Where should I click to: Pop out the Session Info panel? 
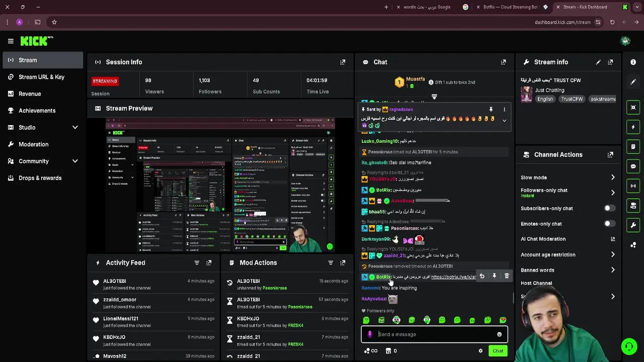[343, 62]
